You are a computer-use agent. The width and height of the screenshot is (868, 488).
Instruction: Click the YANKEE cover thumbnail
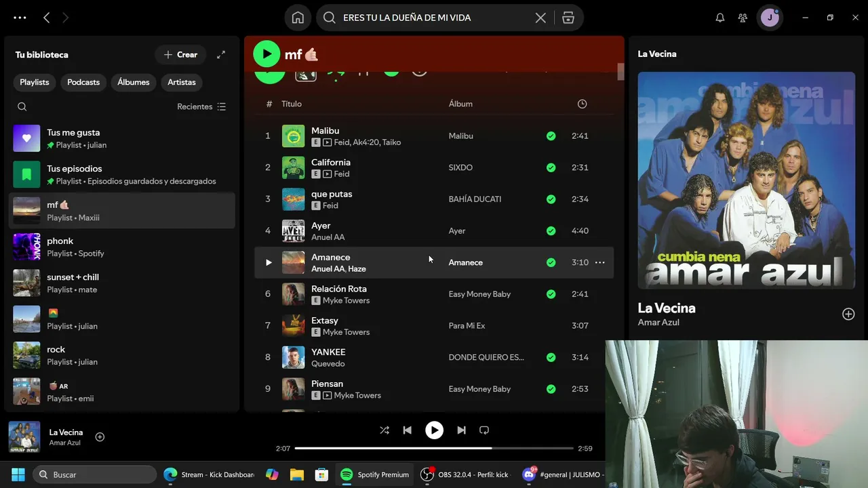[293, 357]
